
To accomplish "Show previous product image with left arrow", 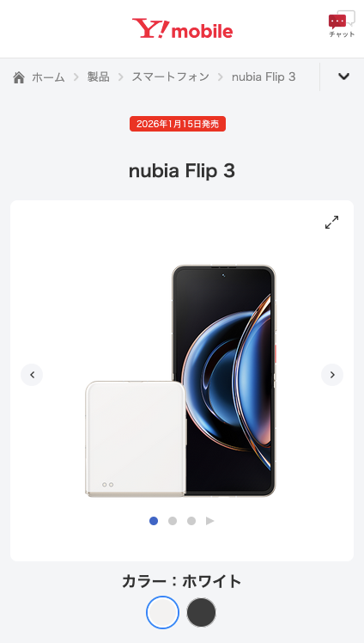I will (32, 375).
